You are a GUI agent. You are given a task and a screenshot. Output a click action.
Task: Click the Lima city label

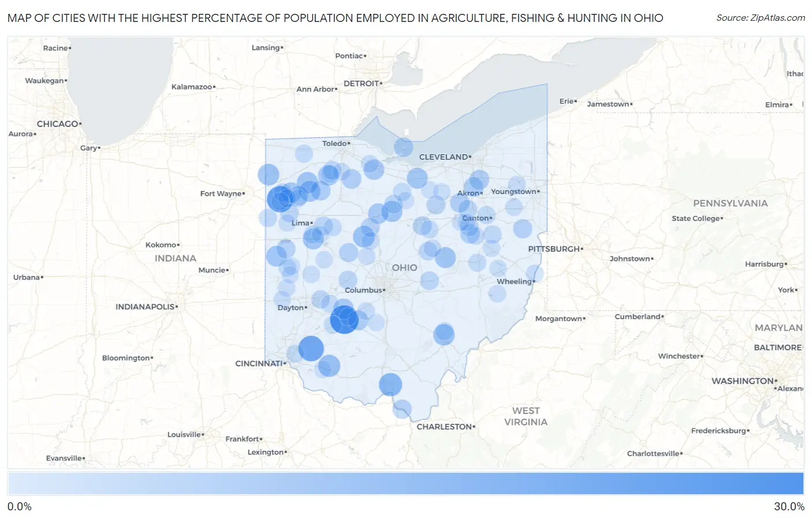tap(300, 223)
